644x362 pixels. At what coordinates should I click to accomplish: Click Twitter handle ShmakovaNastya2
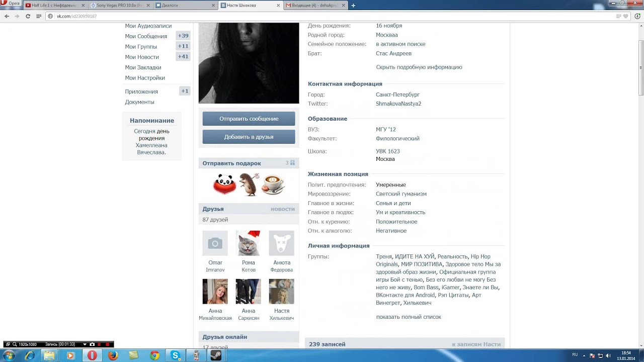398,104
